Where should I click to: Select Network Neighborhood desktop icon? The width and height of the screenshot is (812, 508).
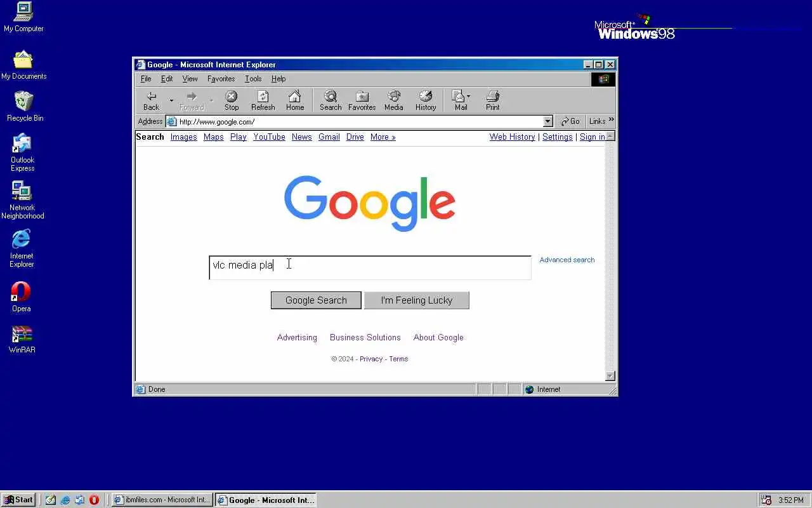[22, 200]
